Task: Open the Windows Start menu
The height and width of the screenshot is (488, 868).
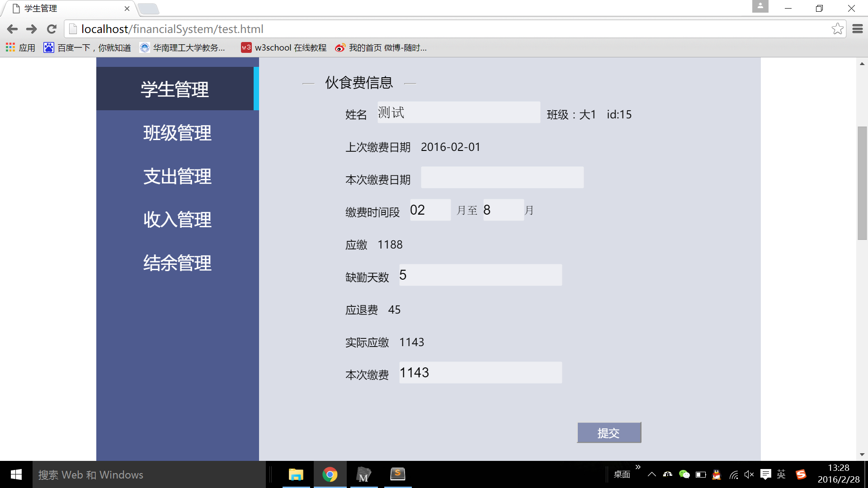Action: (16, 474)
